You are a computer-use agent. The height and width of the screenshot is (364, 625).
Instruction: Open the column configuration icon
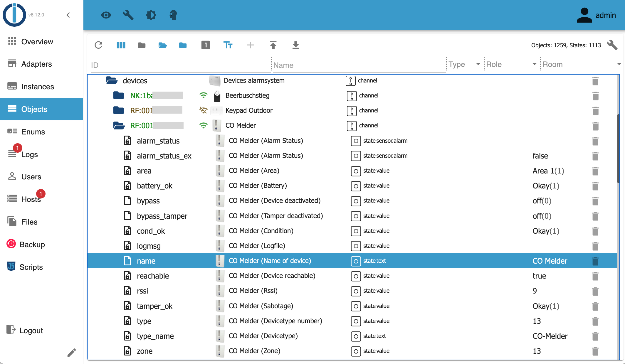pyautogui.click(x=121, y=45)
